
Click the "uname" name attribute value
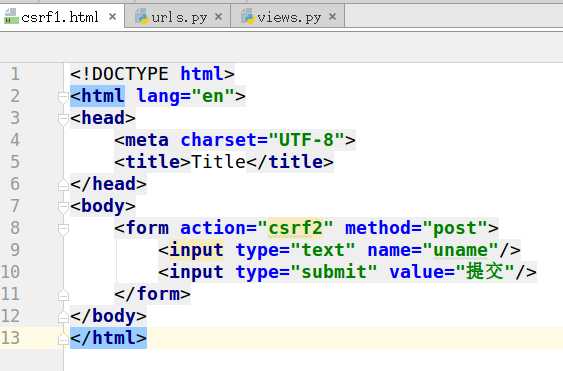460,250
